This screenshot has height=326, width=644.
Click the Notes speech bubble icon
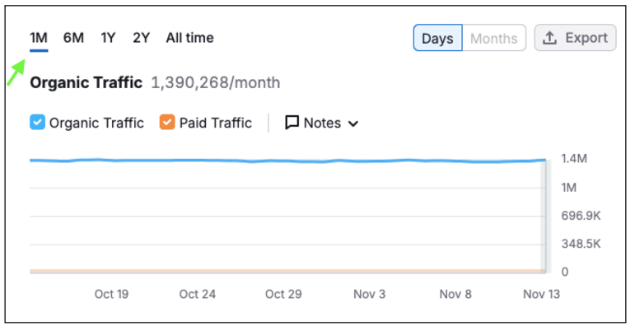(x=292, y=123)
